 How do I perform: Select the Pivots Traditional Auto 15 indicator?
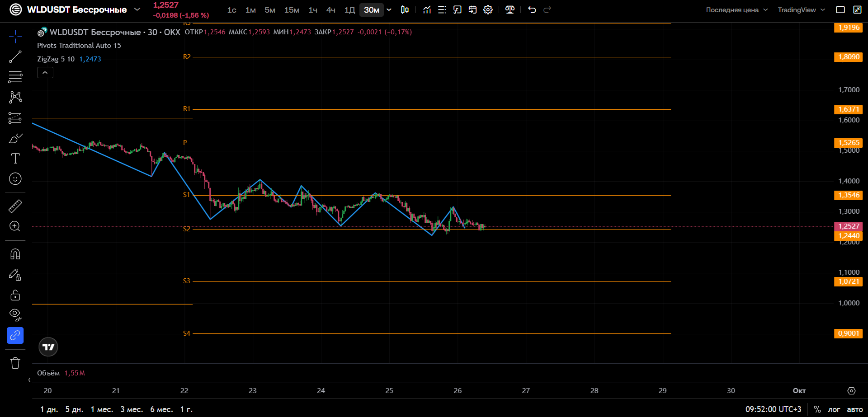(x=79, y=46)
